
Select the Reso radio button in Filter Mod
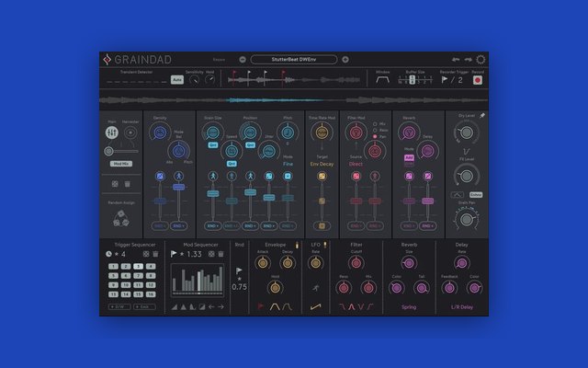click(x=375, y=131)
